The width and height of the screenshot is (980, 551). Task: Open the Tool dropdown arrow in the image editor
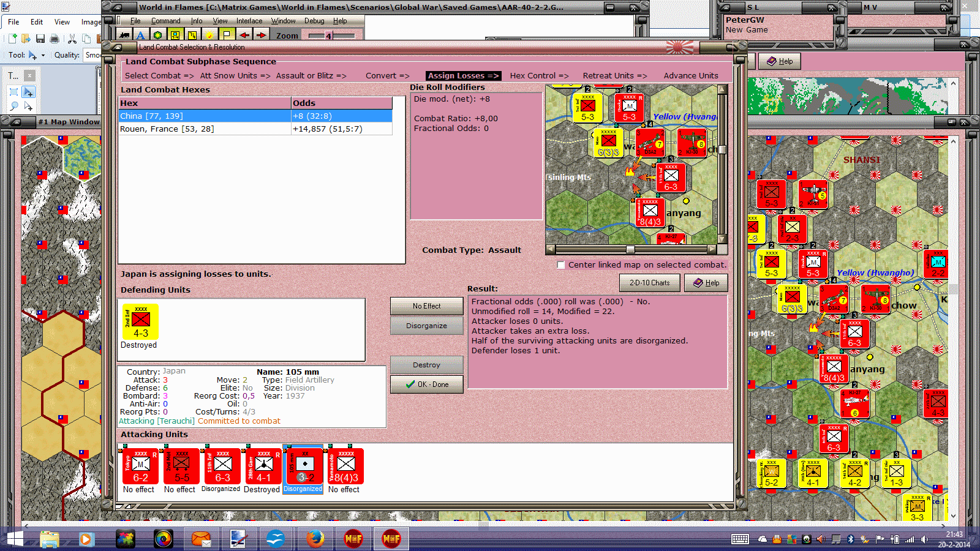point(43,55)
